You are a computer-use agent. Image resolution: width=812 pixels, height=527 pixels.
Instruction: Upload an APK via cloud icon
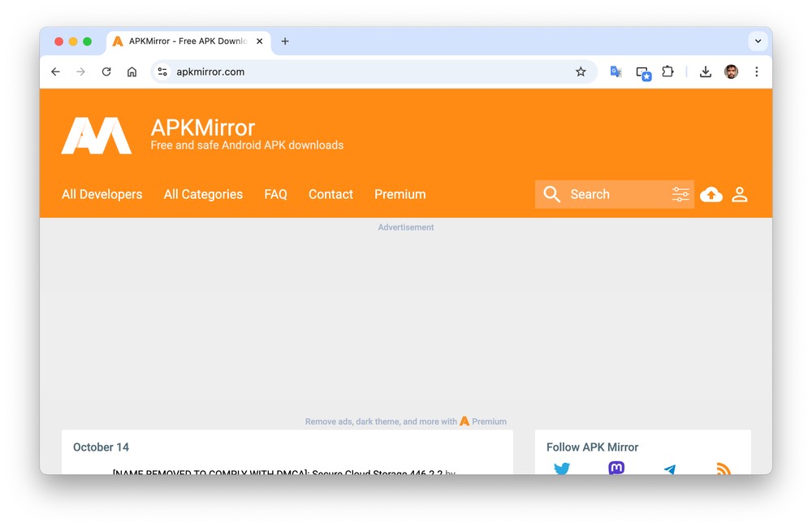click(x=711, y=194)
